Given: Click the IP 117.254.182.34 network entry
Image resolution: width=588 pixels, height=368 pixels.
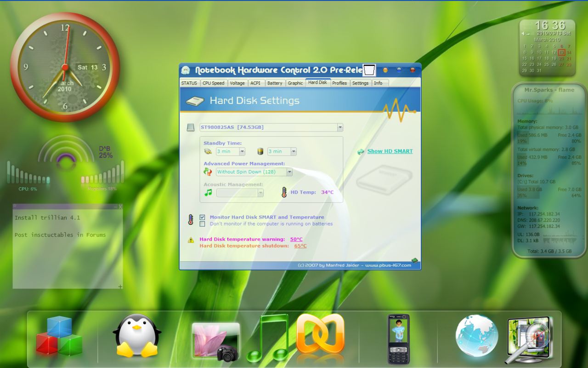Looking at the screenshot, I should point(538,214).
